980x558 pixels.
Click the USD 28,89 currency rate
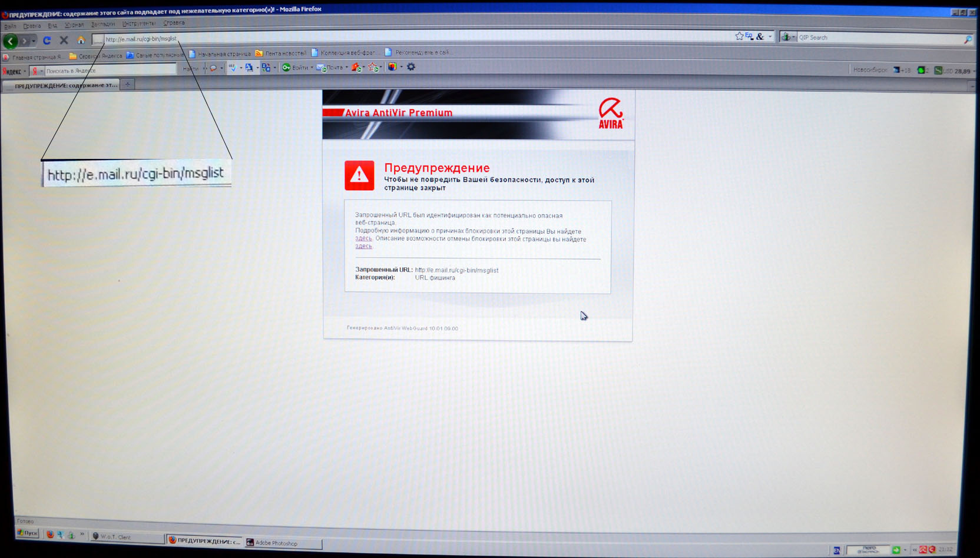pyautogui.click(x=952, y=71)
